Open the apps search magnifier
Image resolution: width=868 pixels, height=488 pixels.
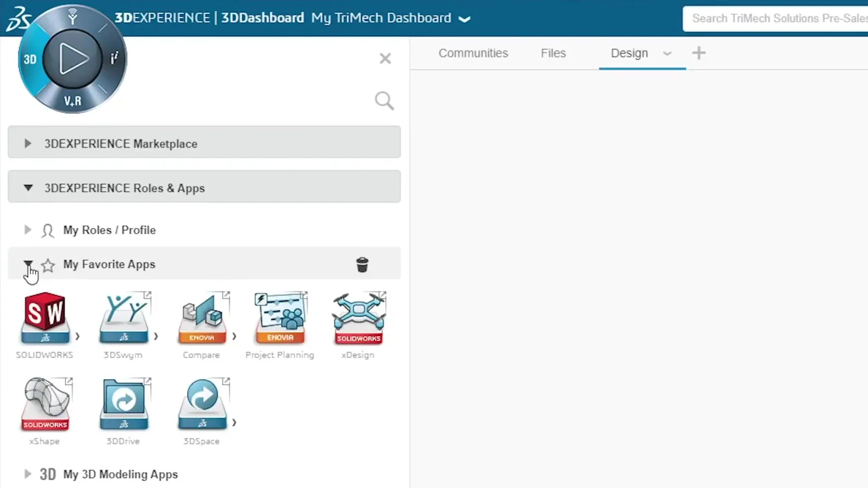tap(384, 100)
